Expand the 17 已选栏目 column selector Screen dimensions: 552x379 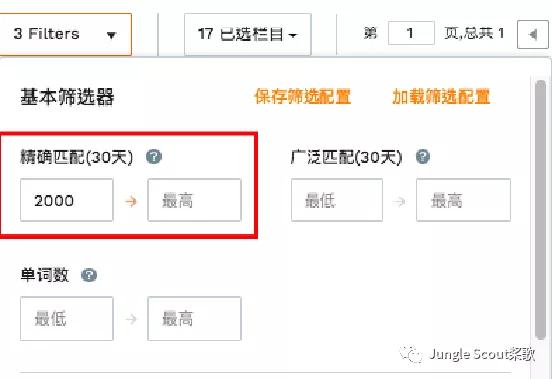[x=247, y=34]
